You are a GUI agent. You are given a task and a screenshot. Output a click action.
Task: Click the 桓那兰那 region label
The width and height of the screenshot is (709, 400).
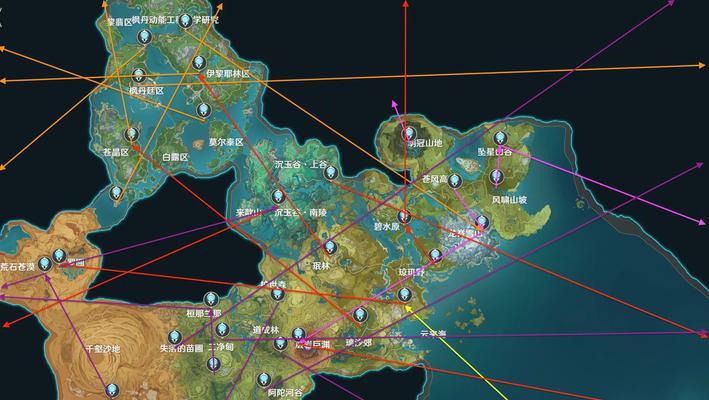tap(204, 313)
